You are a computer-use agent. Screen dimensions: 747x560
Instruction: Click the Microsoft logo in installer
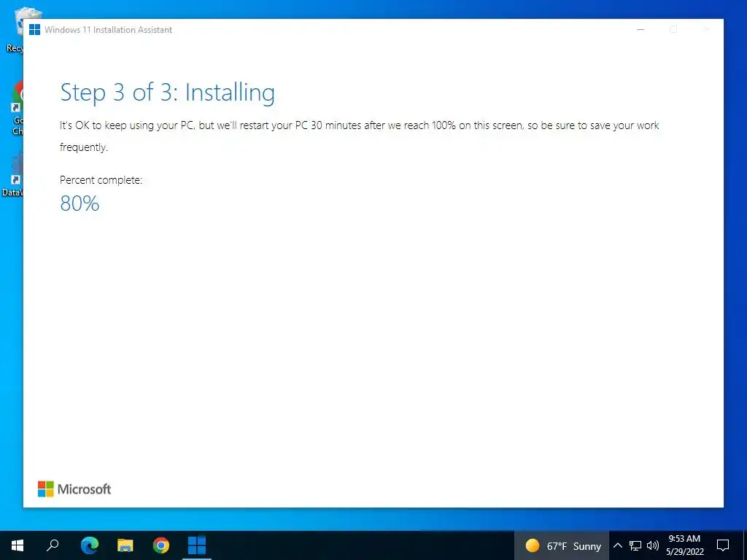(74, 489)
